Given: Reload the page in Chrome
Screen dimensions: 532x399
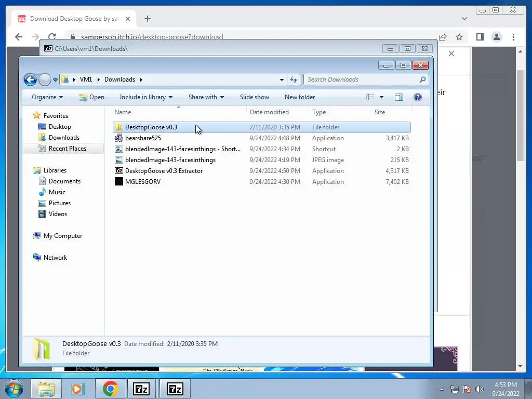Looking at the screenshot, I should [x=52, y=37].
